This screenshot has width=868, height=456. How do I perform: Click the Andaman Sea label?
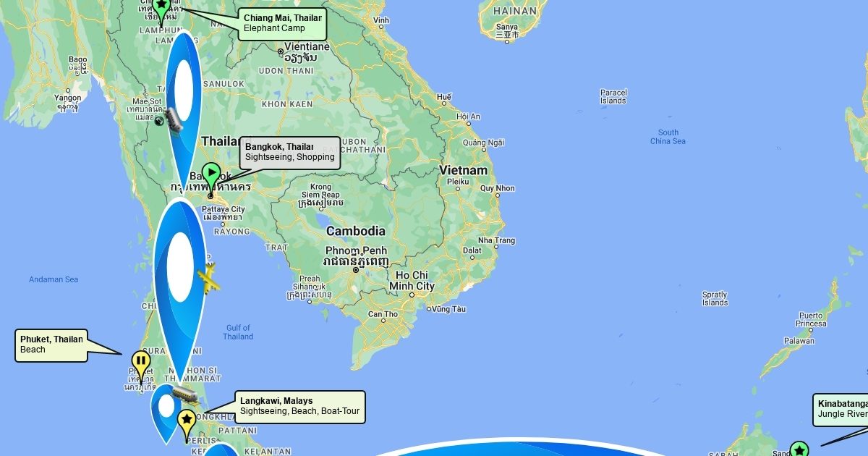click(54, 279)
